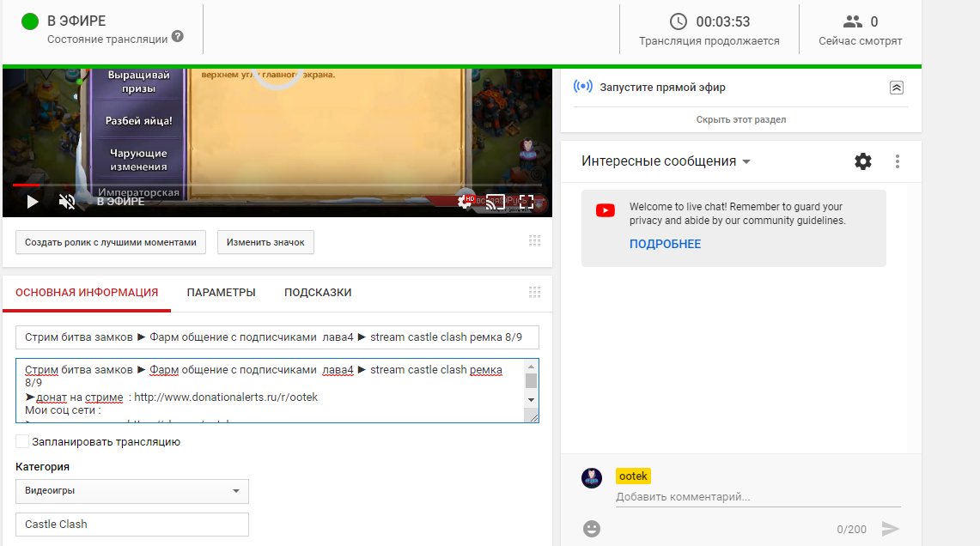Switch to ОСНОВНАЯ ИНФОРМАЦИЯ tab

(x=87, y=293)
